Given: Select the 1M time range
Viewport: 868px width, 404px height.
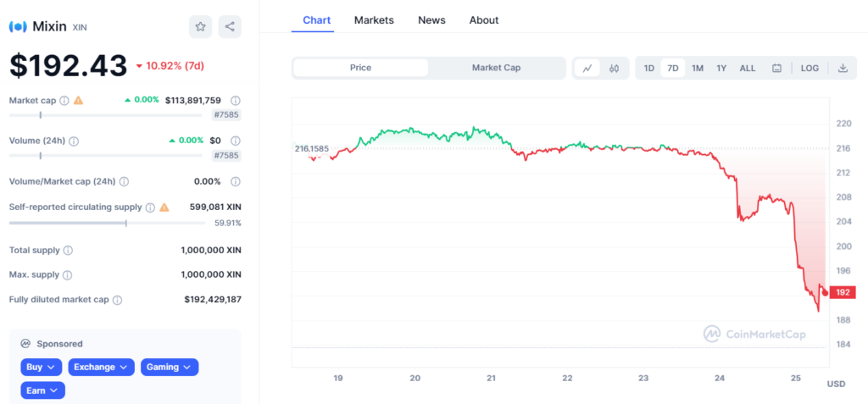Looking at the screenshot, I should pos(698,69).
